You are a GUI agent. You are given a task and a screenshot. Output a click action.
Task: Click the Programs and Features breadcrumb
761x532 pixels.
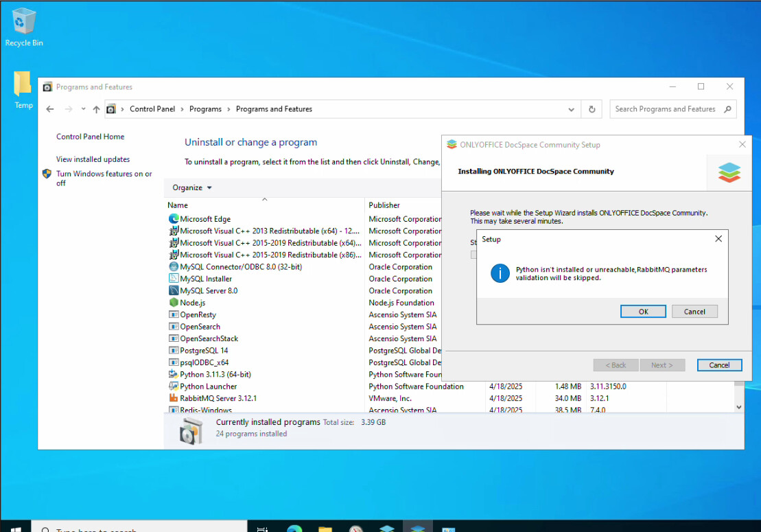pyautogui.click(x=274, y=109)
